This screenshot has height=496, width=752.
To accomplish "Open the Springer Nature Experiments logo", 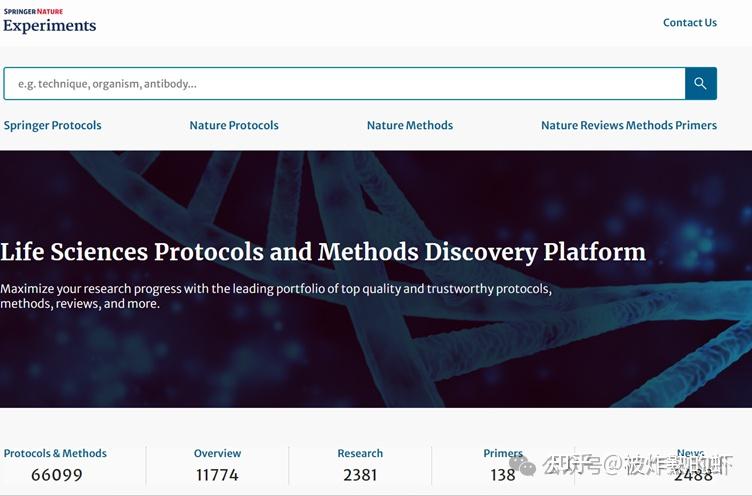I will (50, 21).
